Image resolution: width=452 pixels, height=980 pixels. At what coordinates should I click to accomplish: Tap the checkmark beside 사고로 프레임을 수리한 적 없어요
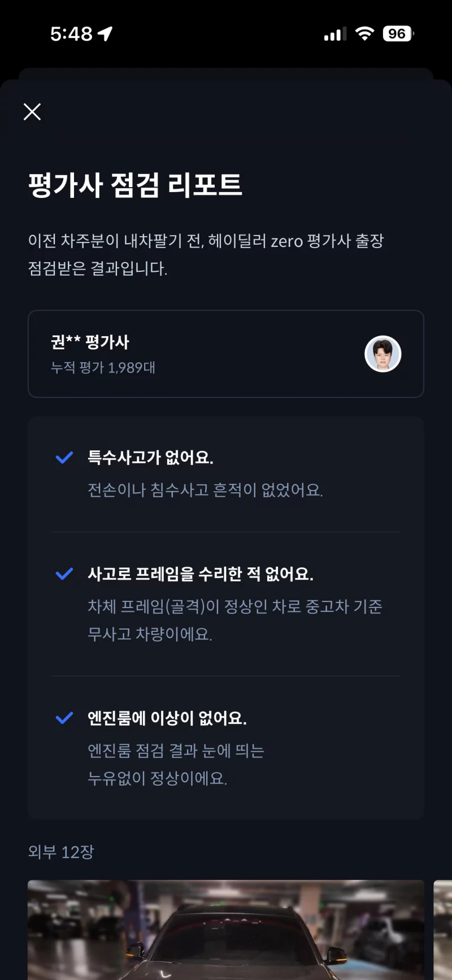tap(64, 574)
